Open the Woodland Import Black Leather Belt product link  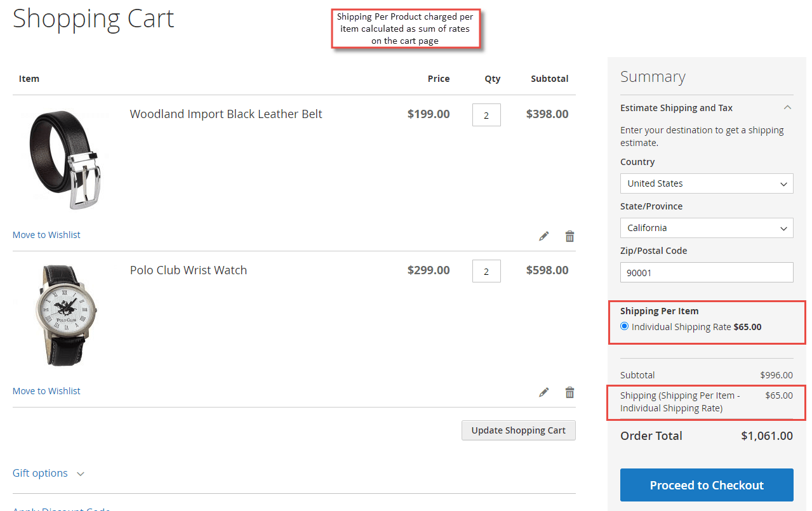click(226, 114)
